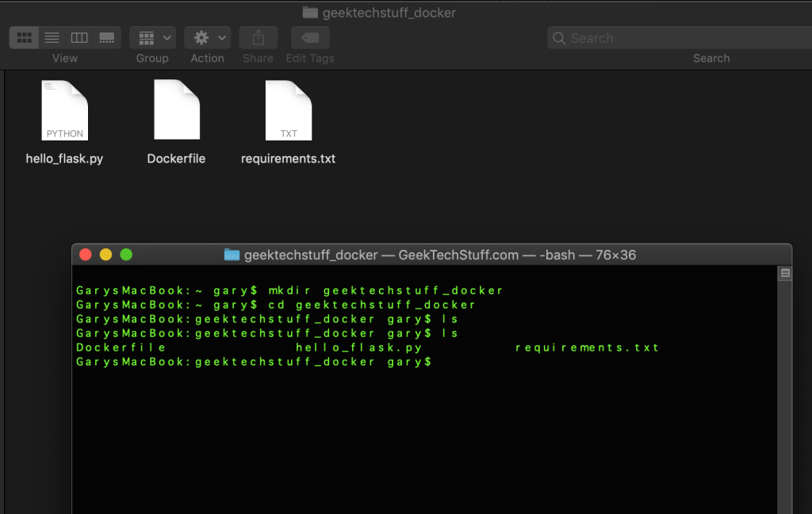
Task: Maximize the Terminal with green button
Action: click(x=126, y=255)
